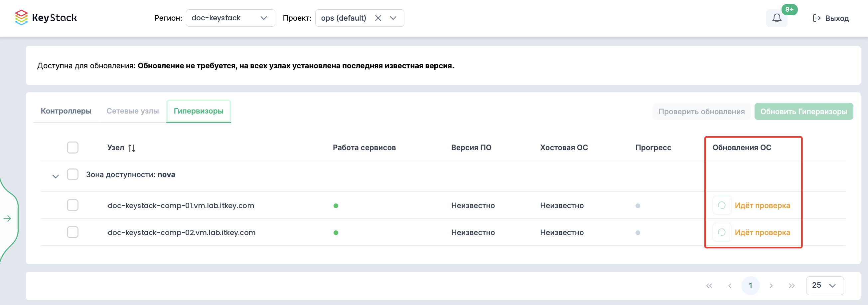Image resolution: width=868 pixels, height=305 pixels.
Task: Go to the previous page
Action: 730,286
